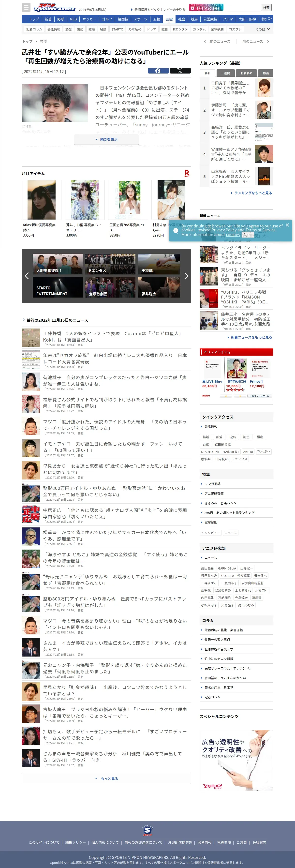
Task: Open 芸能 in main navigation
Action: (x=169, y=19)
